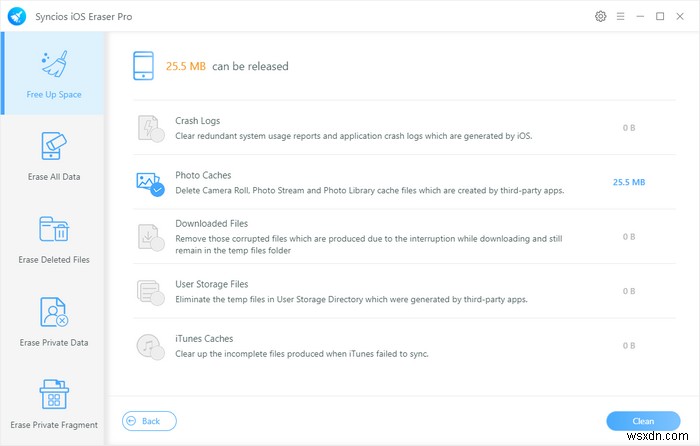Click "25.5 MB can be released" header text

[227, 66]
